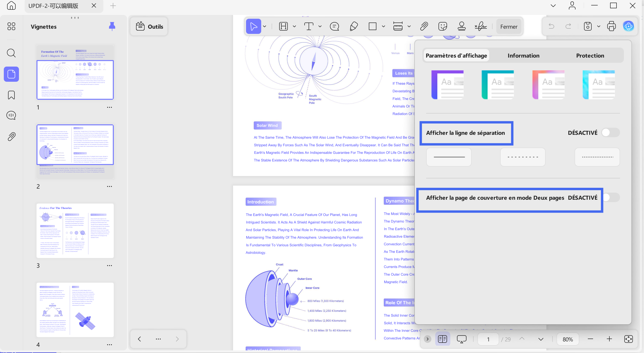This screenshot has height=353, width=644.
Task: Select the rectangle shape tool
Action: (373, 26)
